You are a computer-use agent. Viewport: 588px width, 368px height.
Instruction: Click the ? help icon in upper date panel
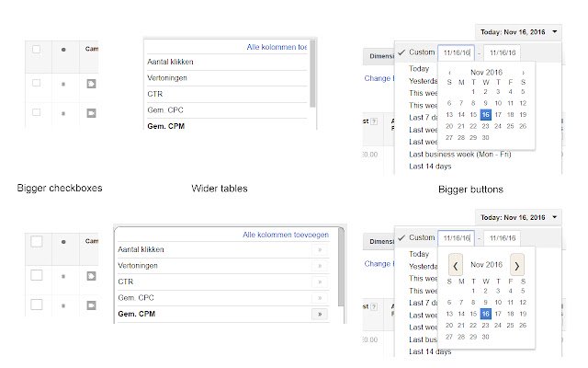(x=374, y=121)
